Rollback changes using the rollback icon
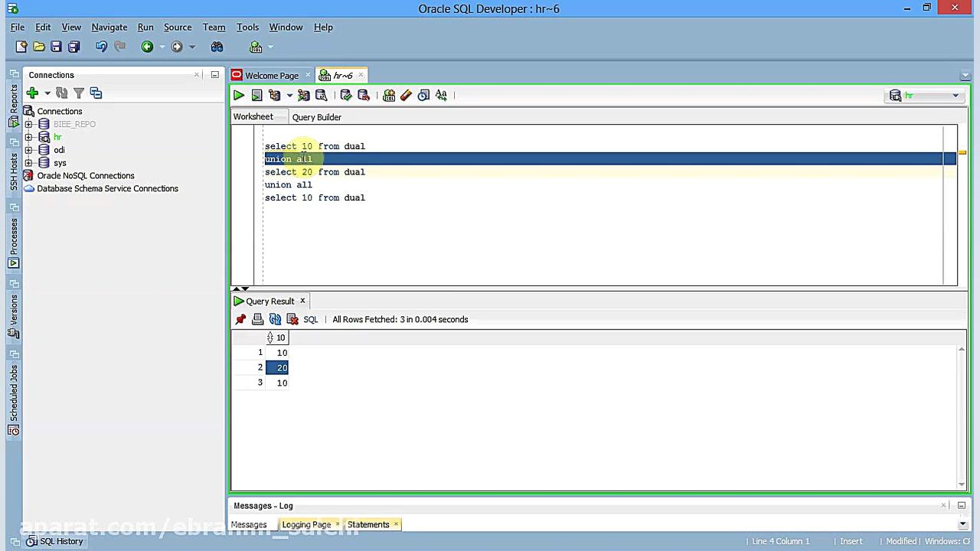Viewport: 980px width, 551px height. coord(364,95)
